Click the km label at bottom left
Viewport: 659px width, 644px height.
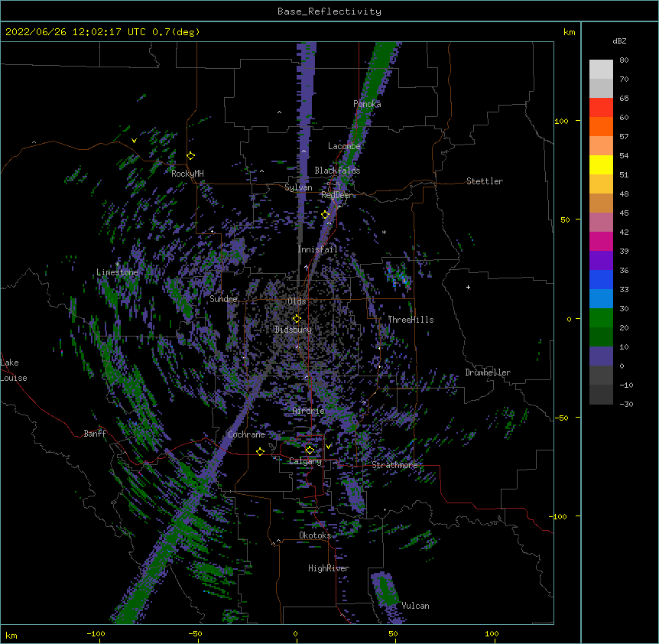click(11, 635)
